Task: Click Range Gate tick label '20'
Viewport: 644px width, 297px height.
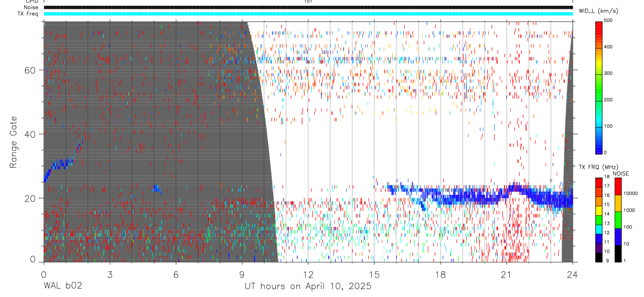Action: (x=30, y=198)
